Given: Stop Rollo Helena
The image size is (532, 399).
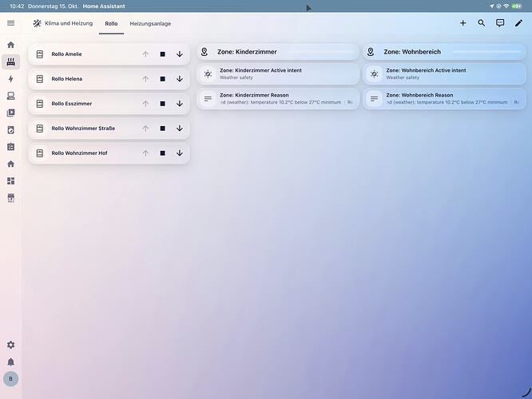Looking at the screenshot, I should 162,79.
